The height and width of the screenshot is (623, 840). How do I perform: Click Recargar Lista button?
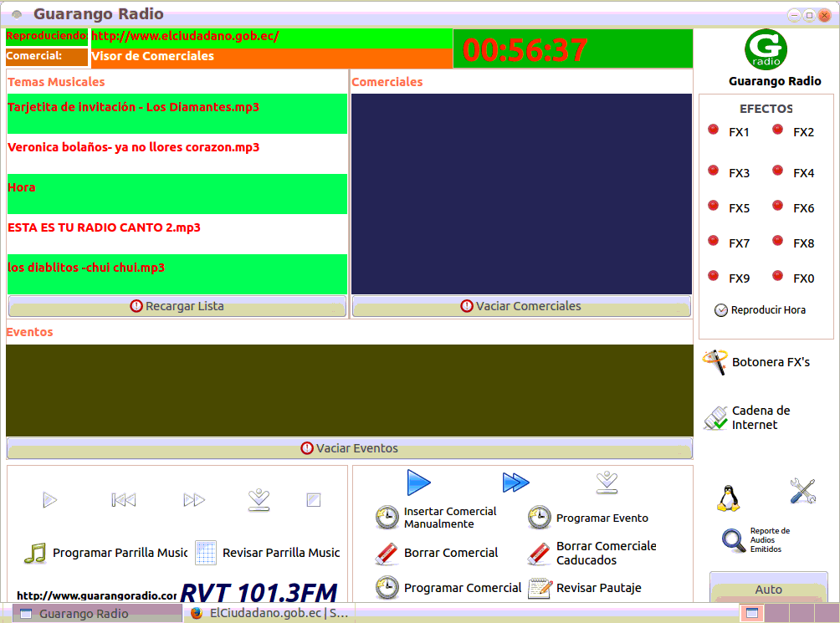pos(177,306)
